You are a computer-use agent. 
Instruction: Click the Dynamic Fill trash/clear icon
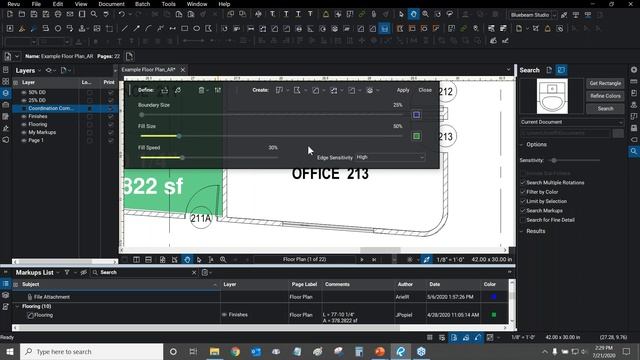(201, 90)
